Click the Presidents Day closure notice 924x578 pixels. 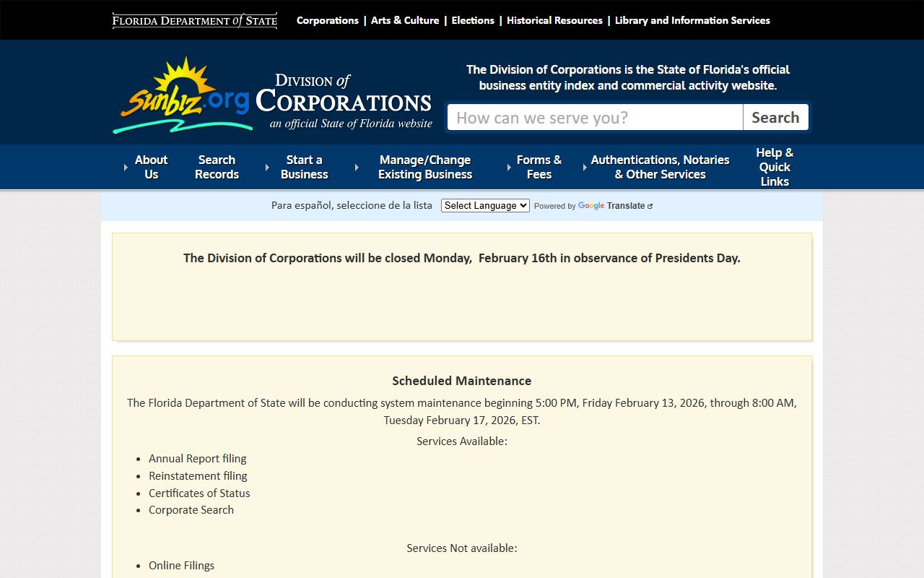pos(462,258)
